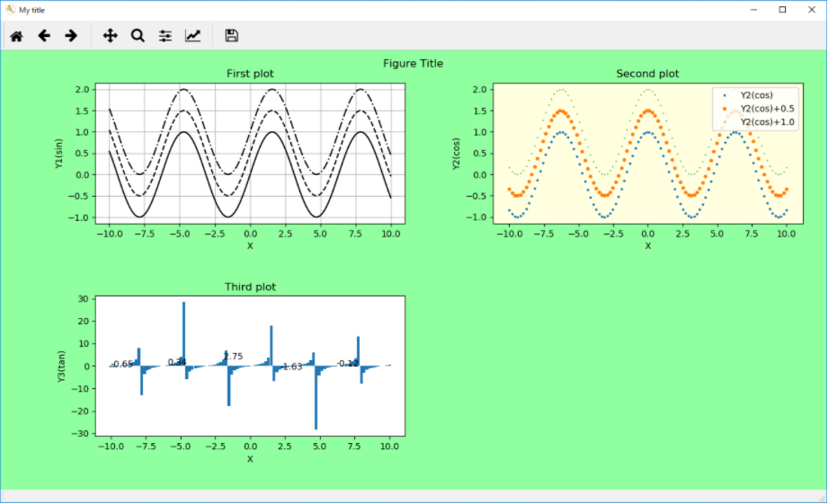
Task: Click the 2.75 annotation in third plot
Action: [233, 357]
